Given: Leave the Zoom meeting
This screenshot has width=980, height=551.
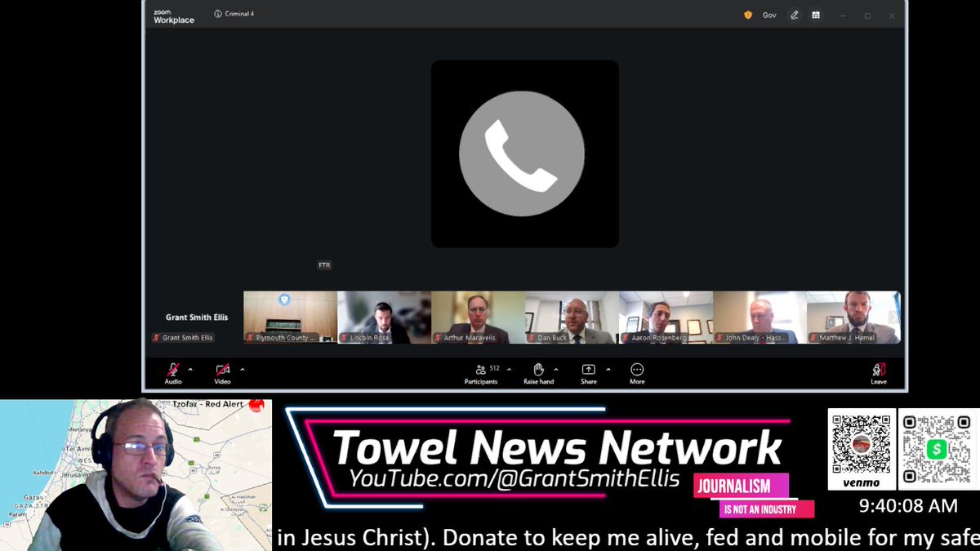Looking at the screenshot, I should tap(879, 374).
